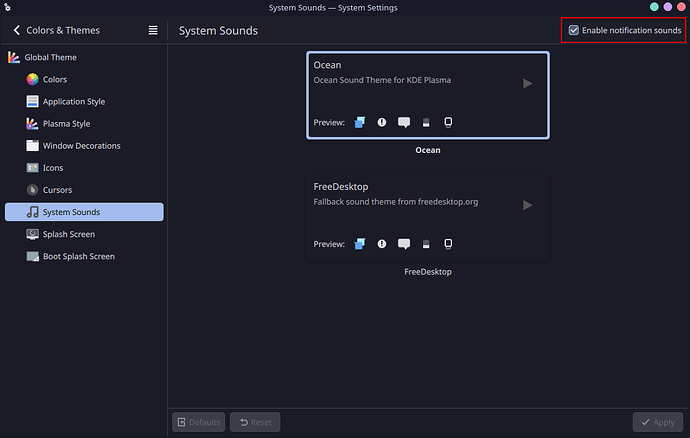This screenshot has width=690, height=438.
Task: Click the Global Theme paint icon
Action: [x=14, y=57]
